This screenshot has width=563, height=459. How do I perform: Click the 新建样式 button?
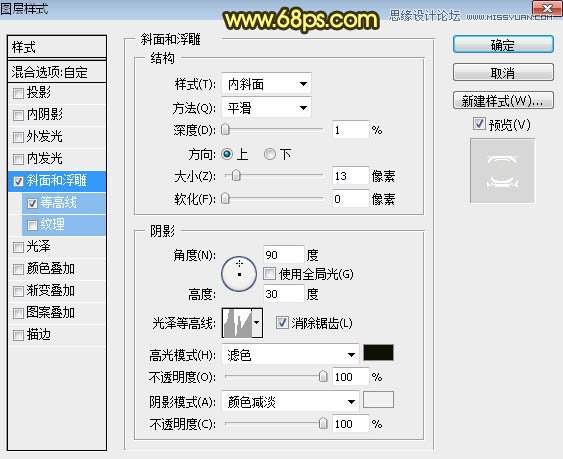click(503, 101)
